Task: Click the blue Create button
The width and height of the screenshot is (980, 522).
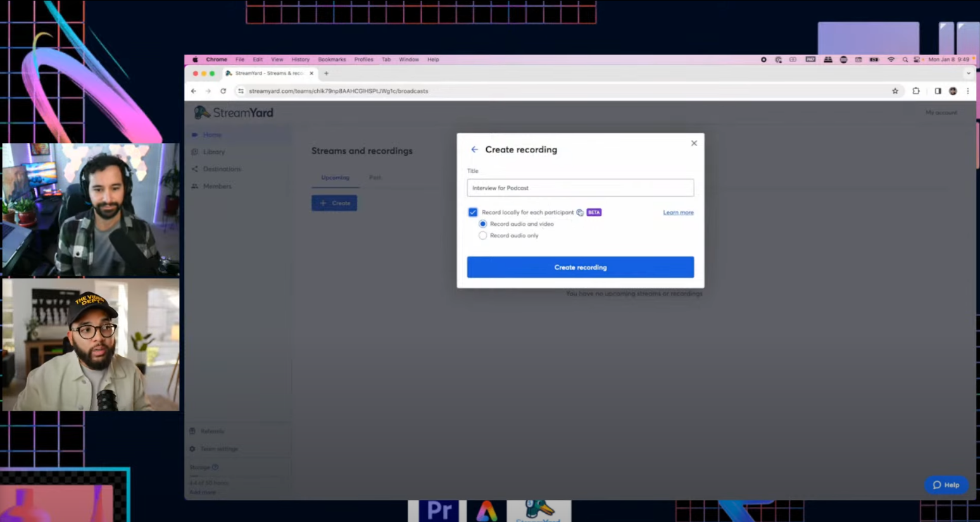Action: coord(334,203)
